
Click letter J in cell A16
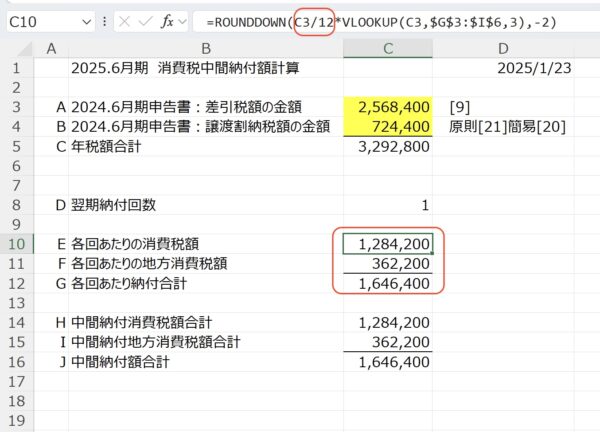(63, 362)
